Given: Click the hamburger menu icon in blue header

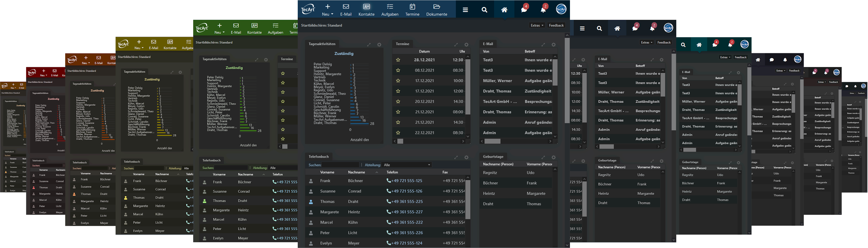Looking at the screenshot, I should [x=465, y=10].
